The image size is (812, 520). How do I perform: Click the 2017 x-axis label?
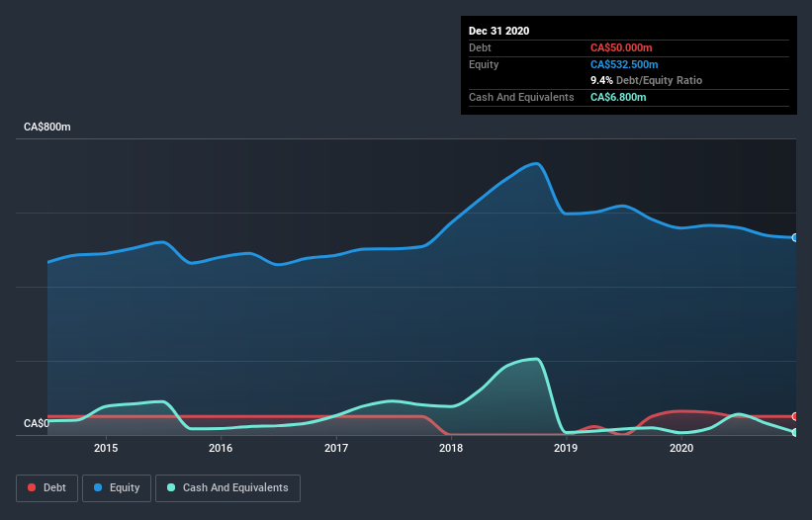(x=336, y=448)
